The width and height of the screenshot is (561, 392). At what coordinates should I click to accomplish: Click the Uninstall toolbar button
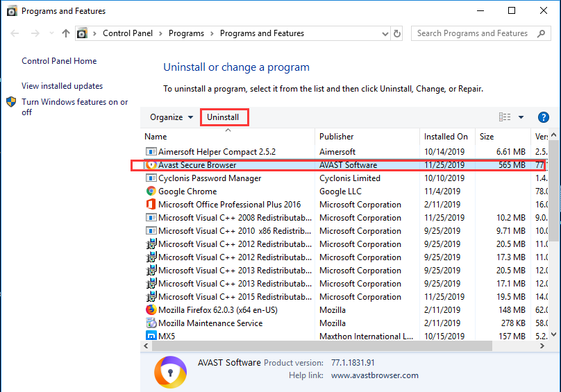coord(224,117)
